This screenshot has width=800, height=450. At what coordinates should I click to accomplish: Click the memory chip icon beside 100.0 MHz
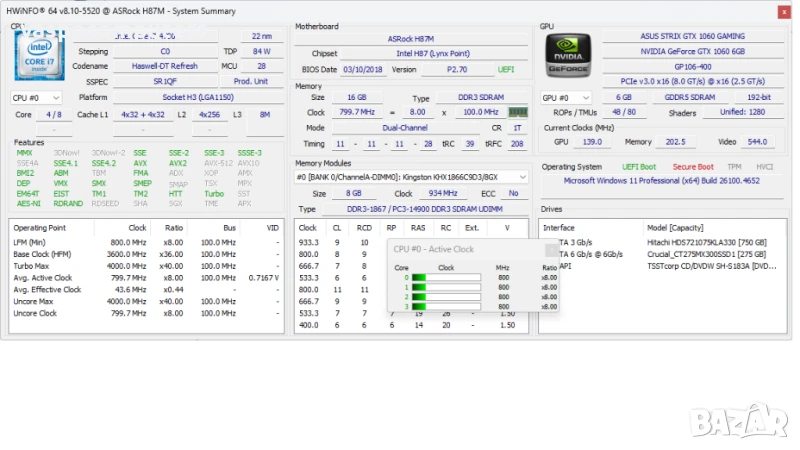coord(518,113)
